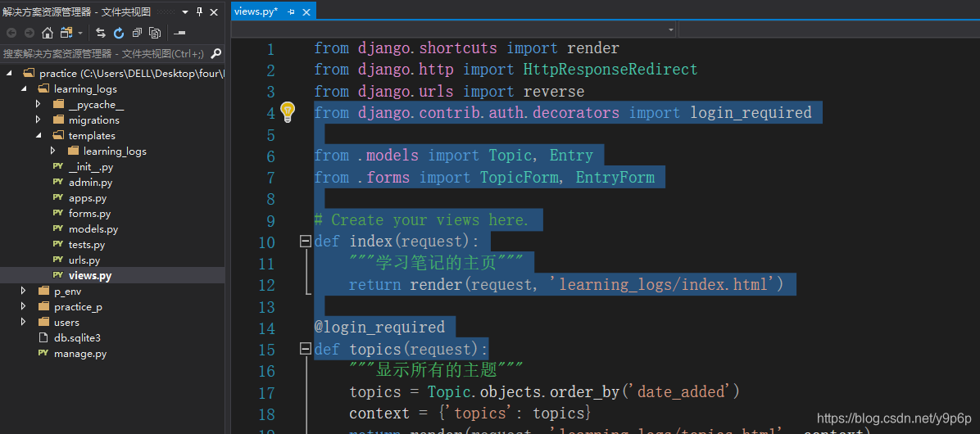Image resolution: width=980 pixels, height=434 pixels.
Task: Click the folder icon next to p_env
Action: tap(43, 291)
